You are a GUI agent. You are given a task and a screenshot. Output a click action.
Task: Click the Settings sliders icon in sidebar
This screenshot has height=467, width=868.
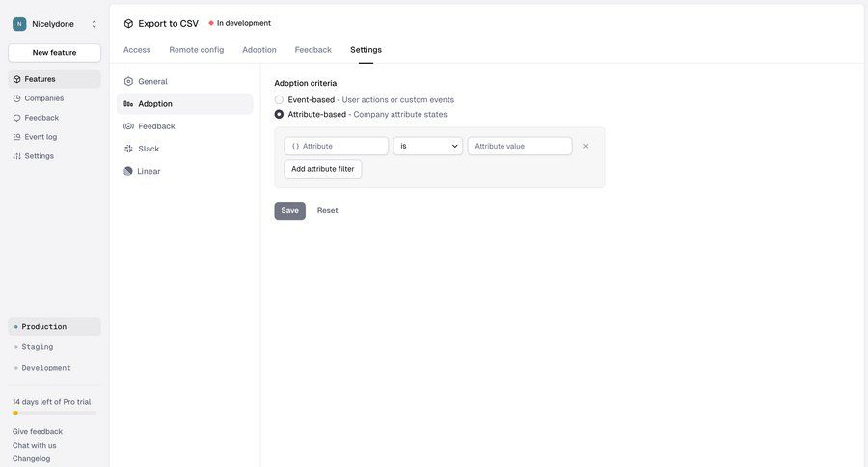[16, 156]
